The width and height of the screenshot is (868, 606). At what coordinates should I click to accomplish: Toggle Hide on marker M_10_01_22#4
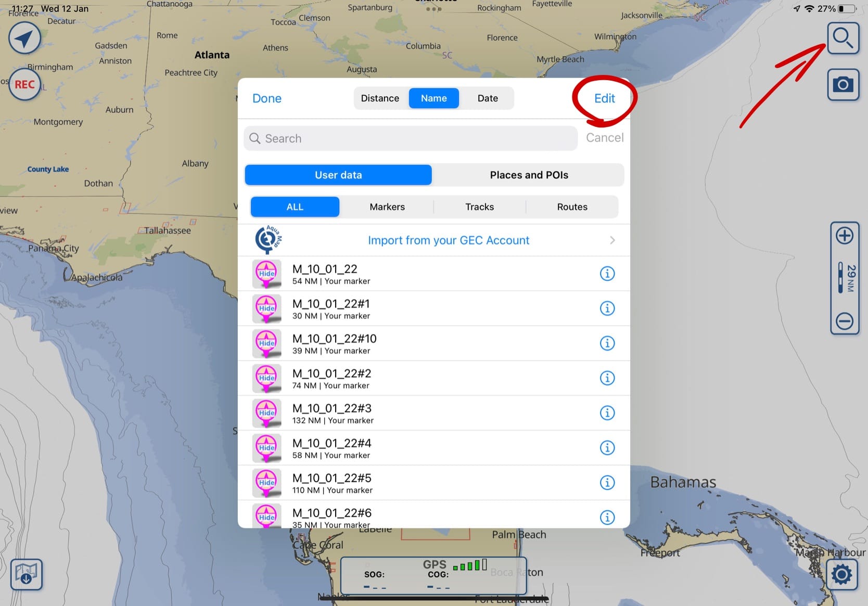267,448
